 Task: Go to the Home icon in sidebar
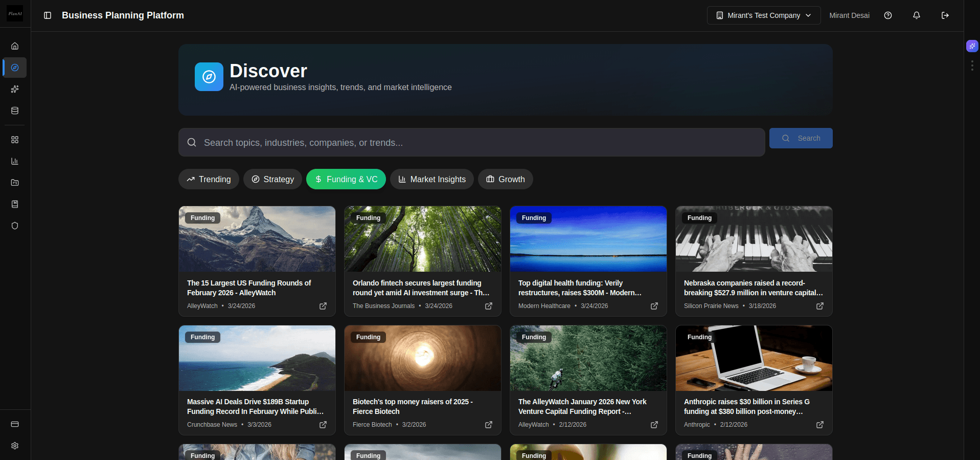tap(15, 46)
